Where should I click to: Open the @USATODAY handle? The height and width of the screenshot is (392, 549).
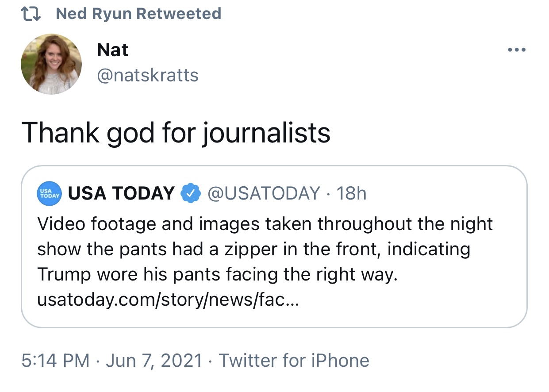point(264,193)
